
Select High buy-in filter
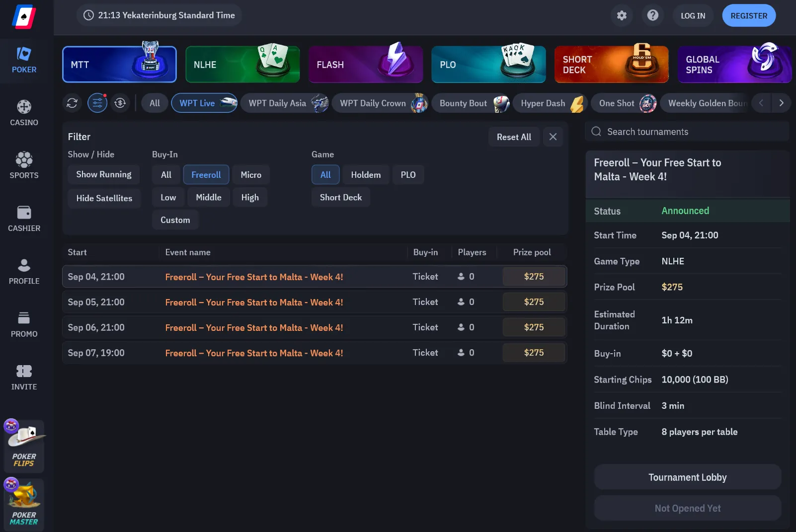[250, 197]
